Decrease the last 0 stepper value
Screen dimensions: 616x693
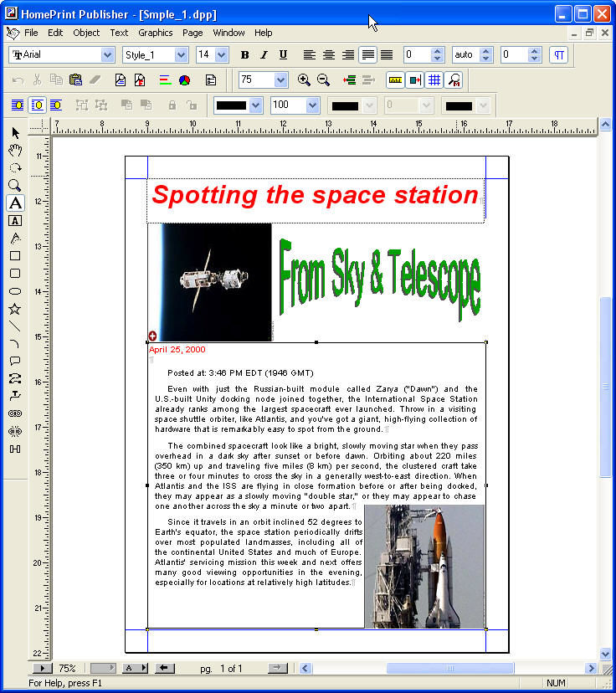pyautogui.click(x=534, y=59)
